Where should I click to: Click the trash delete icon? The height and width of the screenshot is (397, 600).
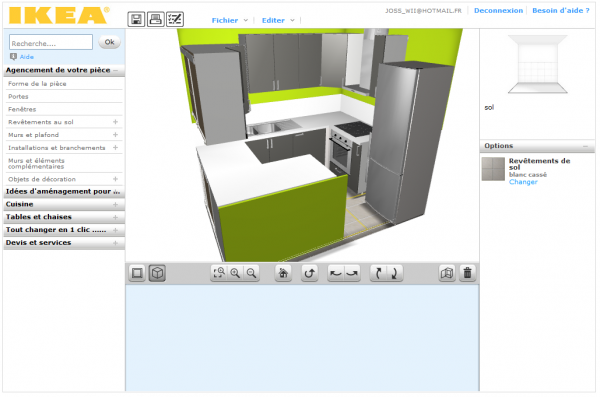pos(467,273)
